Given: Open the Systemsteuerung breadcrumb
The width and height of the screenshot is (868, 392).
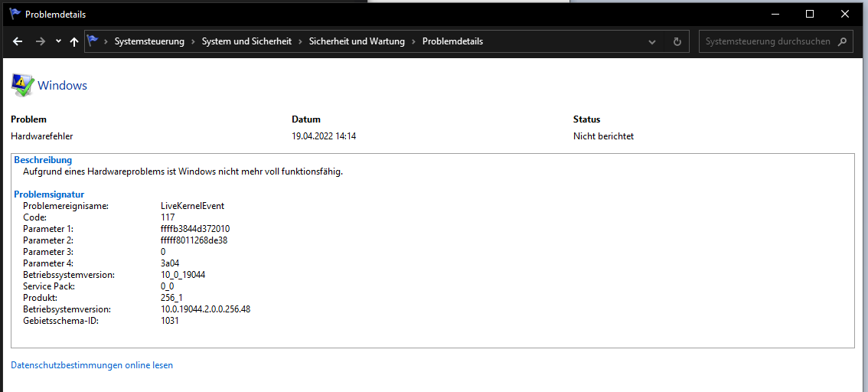Looking at the screenshot, I should coord(149,41).
